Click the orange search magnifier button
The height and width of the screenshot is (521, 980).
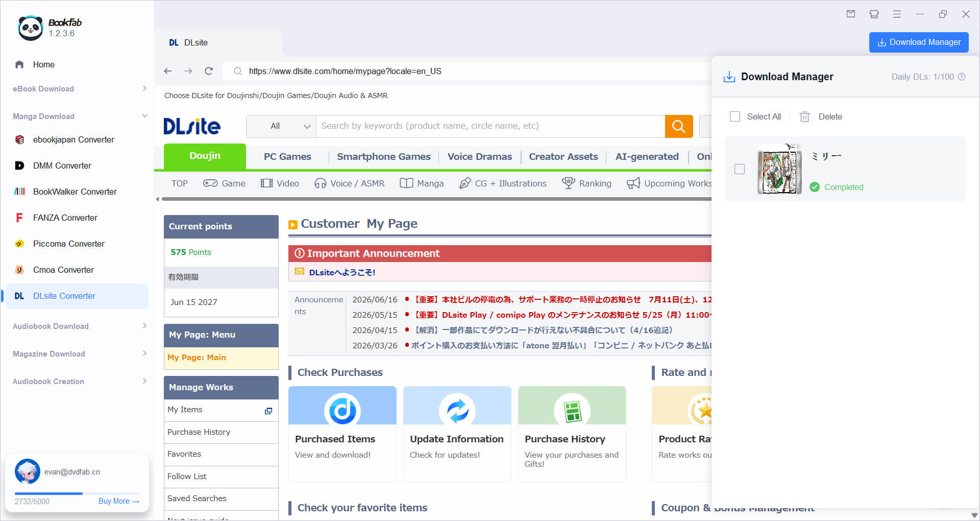(679, 126)
